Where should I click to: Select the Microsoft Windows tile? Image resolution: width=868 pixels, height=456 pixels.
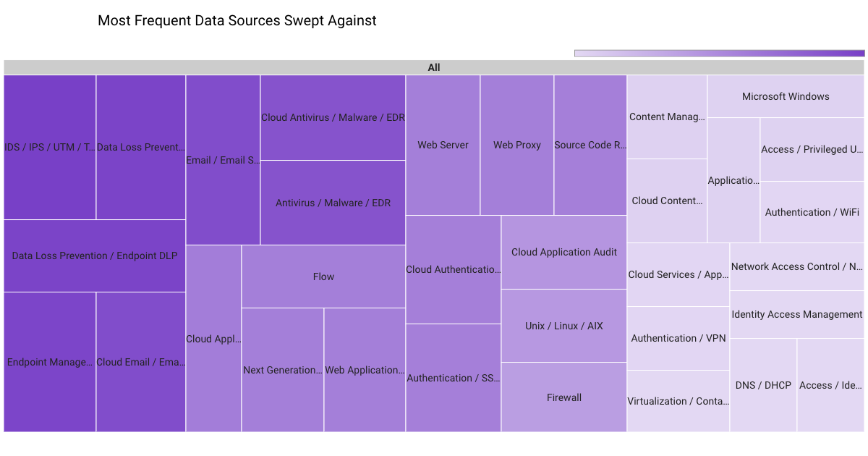pos(786,96)
